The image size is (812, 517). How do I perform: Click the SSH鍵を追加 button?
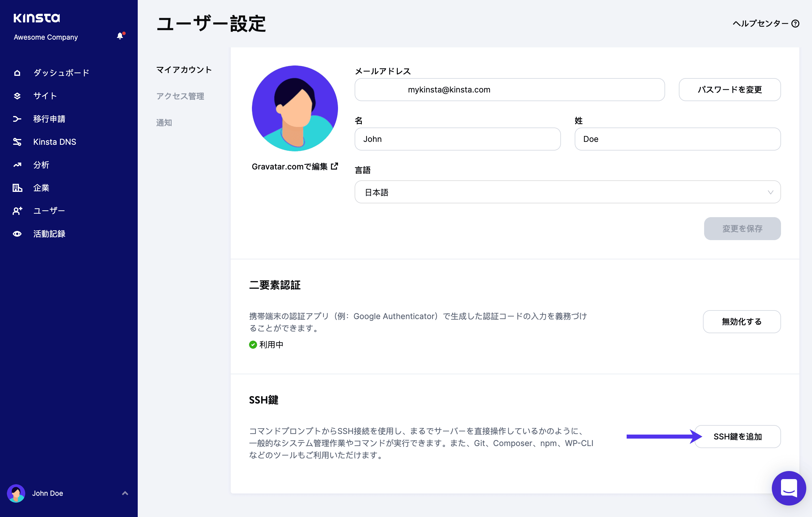(738, 436)
